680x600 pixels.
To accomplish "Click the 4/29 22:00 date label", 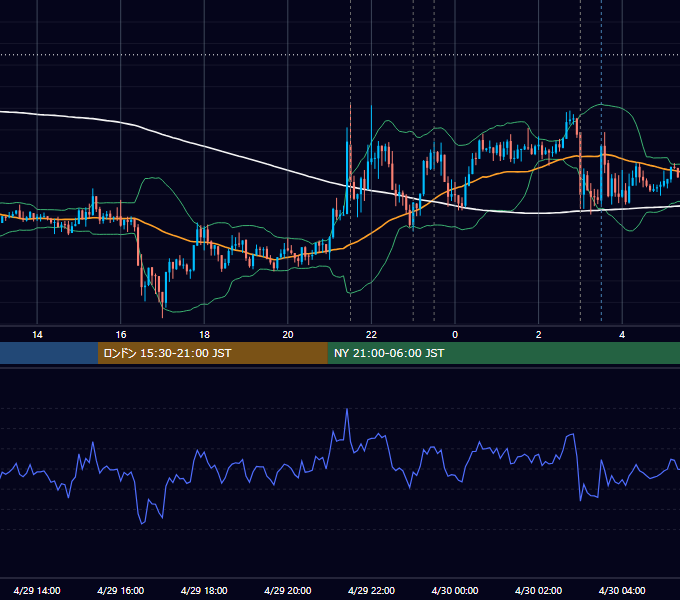I will pyautogui.click(x=371, y=590).
